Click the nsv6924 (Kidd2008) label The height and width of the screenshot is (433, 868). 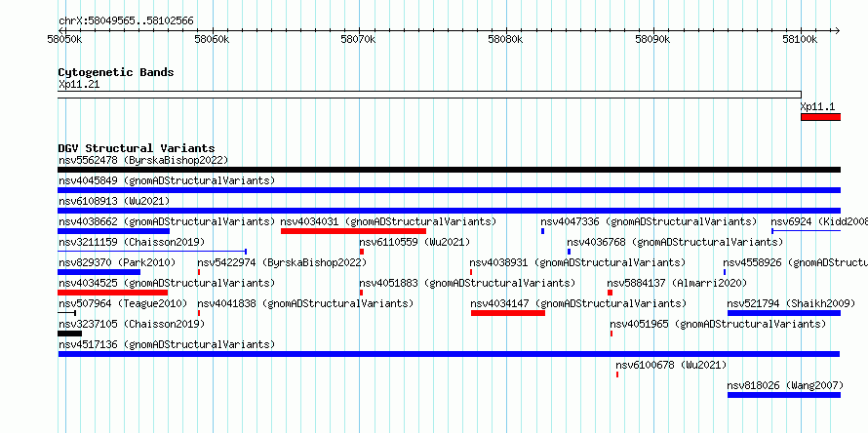[819, 222]
